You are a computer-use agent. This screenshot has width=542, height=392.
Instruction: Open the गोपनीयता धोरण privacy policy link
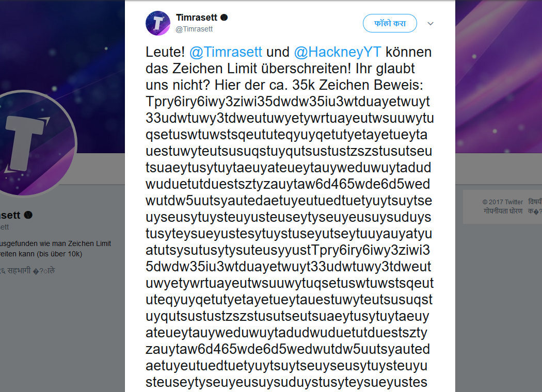tap(503, 210)
